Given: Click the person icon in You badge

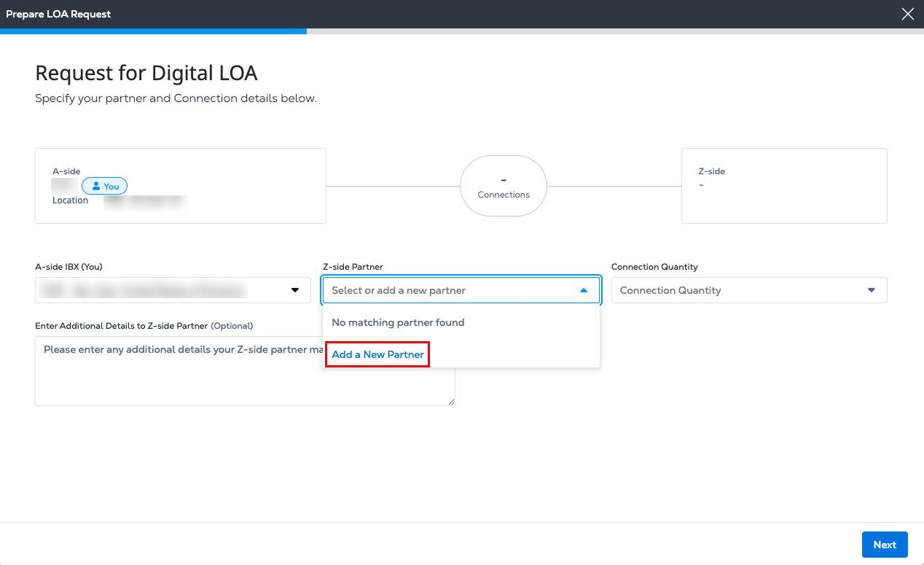Looking at the screenshot, I should coord(96,187).
